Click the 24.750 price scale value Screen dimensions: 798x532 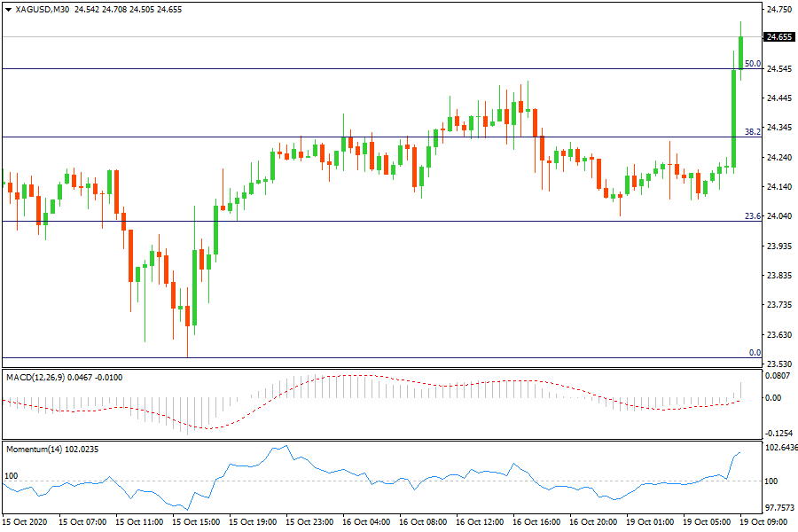[x=778, y=10]
